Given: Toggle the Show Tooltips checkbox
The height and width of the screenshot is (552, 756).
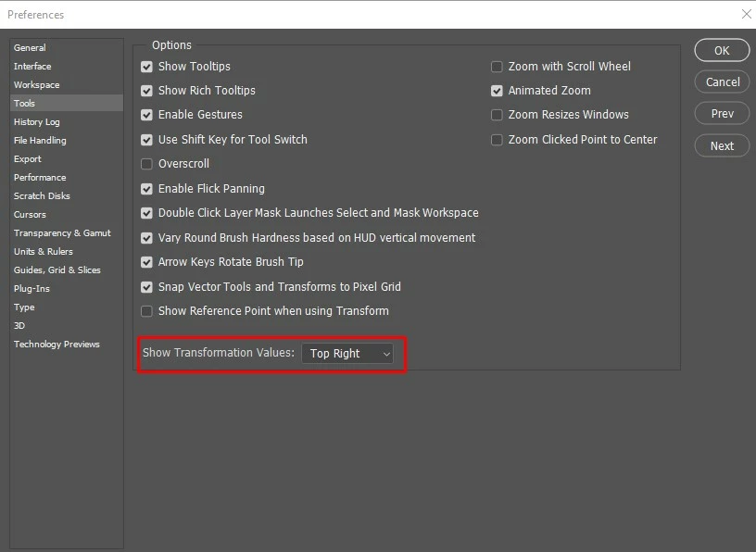Looking at the screenshot, I should click(146, 67).
